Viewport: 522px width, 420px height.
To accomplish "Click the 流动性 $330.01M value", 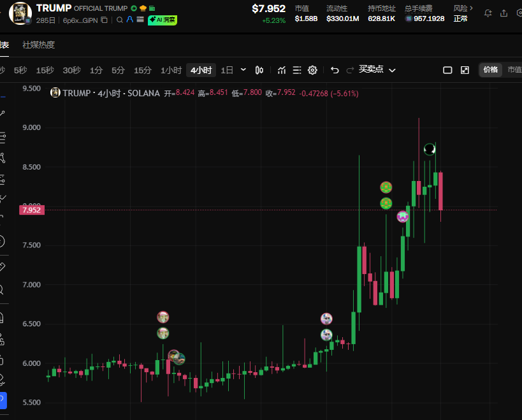I will (x=342, y=18).
